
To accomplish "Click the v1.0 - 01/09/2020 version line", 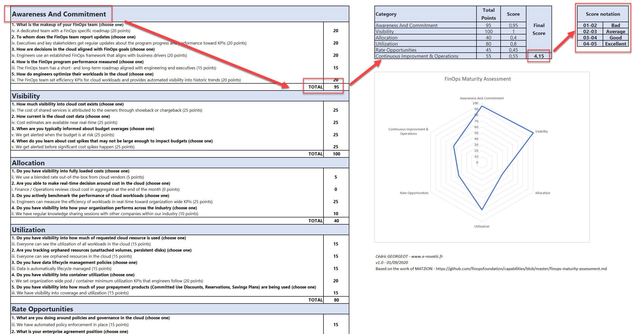I will tap(392, 262).
